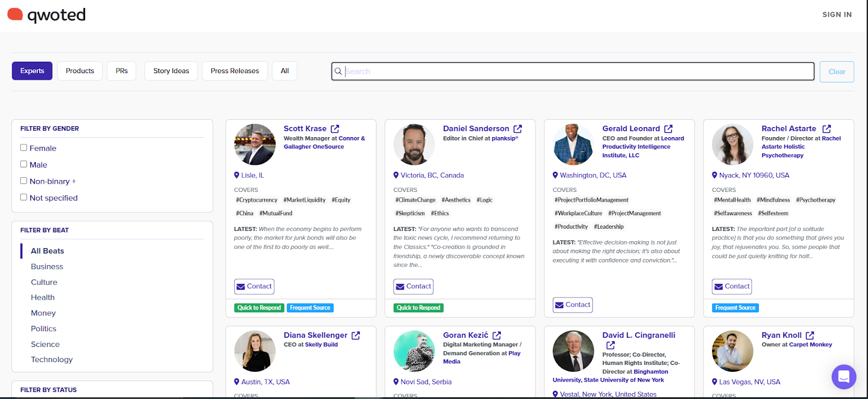
Task: Open Goran Kezić's profile photo
Action: pyautogui.click(x=414, y=351)
